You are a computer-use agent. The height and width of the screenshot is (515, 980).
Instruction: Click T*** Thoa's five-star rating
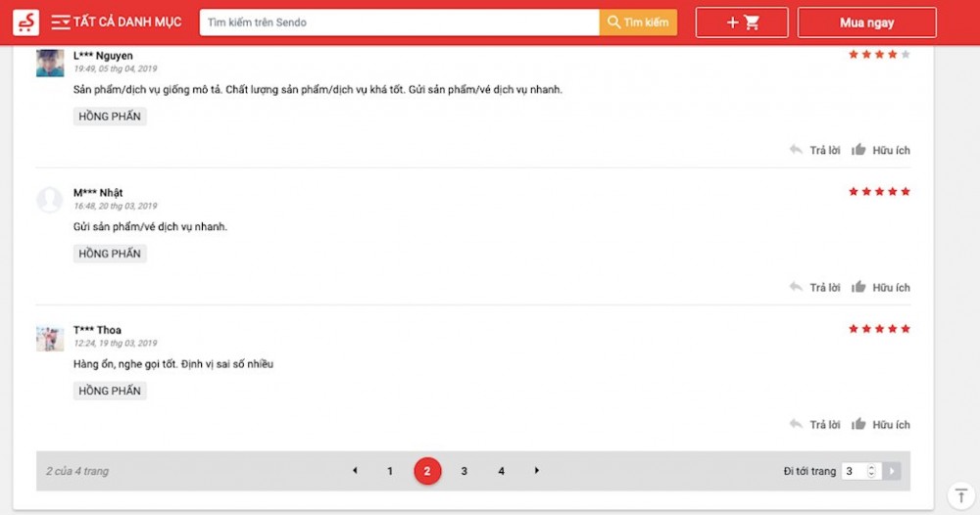(879, 329)
